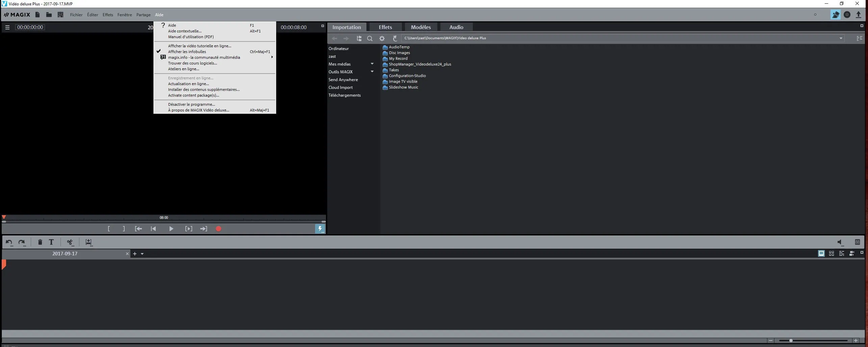The image size is (868, 347).
Task: Click the red record button
Action: [x=219, y=229]
